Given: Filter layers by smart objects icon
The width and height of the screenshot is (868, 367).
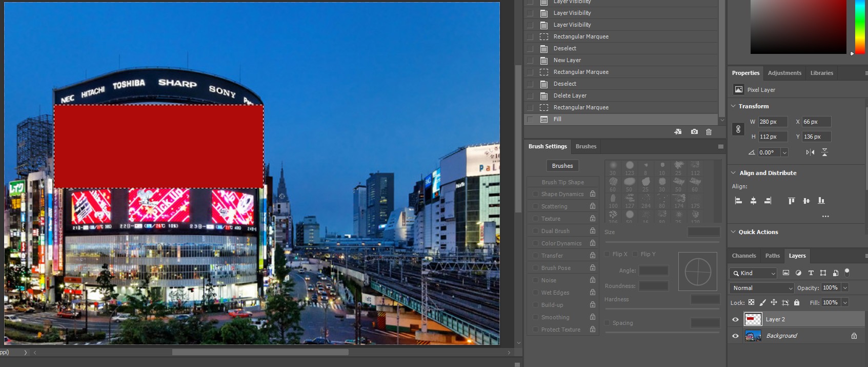Looking at the screenshot, I should 835,273.
